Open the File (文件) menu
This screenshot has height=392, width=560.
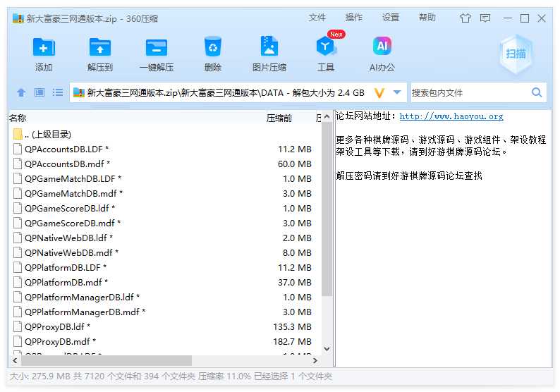click(317, 18)
